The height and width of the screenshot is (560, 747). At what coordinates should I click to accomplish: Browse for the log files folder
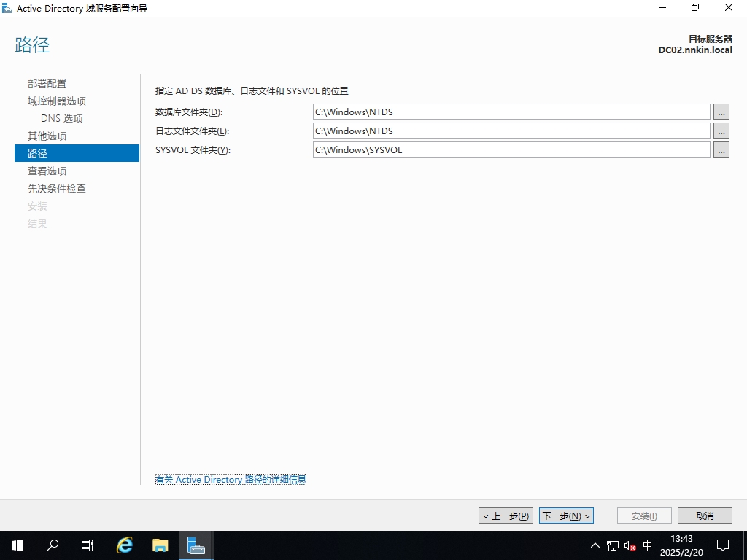(x=721, y=131)
